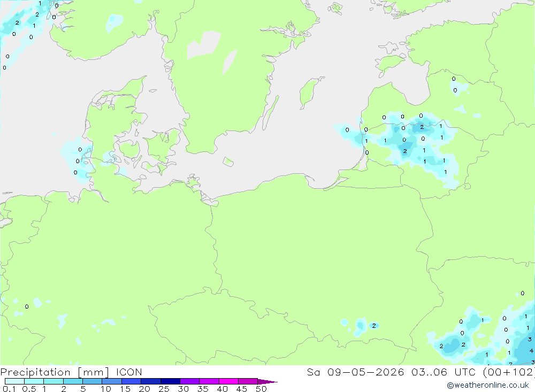The image size is (535, 392).
Task: Click the lone '2' value in southern Poland
Action: [x=374, y=326]
